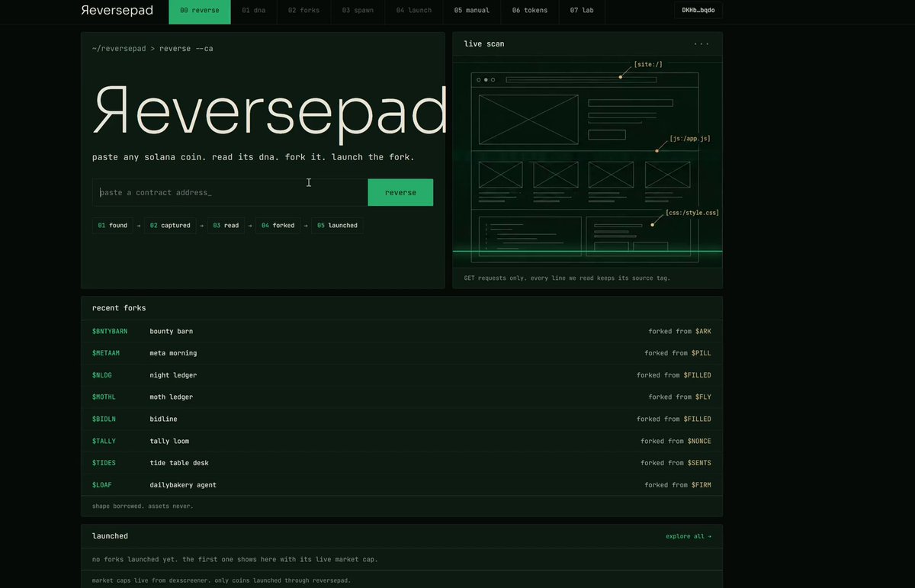Open the $NLDG night ledger fork row
Screen dimensions: 915x588
pos(402,375)
